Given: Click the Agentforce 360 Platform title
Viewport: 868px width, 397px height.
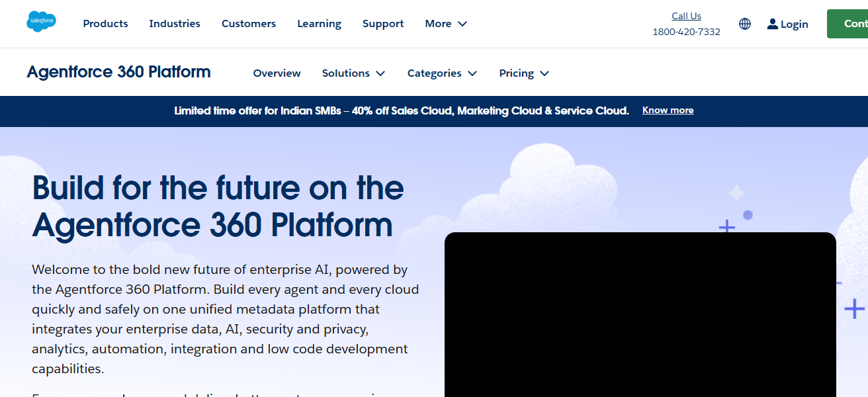Looking at the screenshot, I should pos(118,71).
